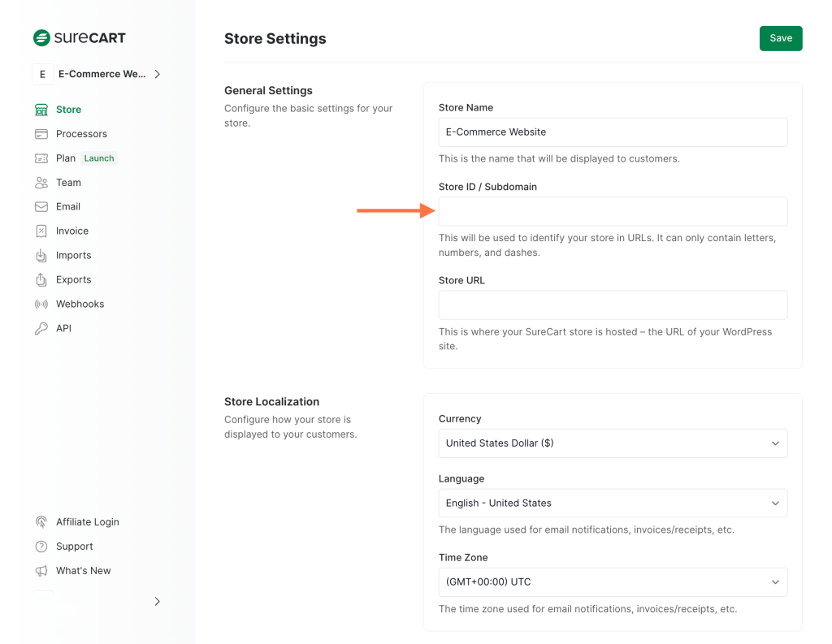Select the Invoice sidebar icon
832x644 pixels.
pyautogui.click(x=42, y=231)
